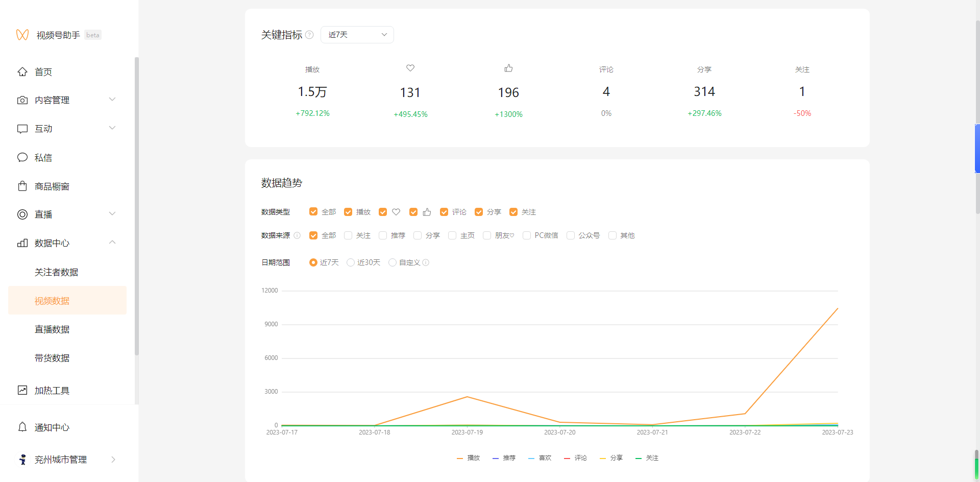Image resolution: width=980 pixels, height=482 pixels.
Task: Click the shopping bag icon for 商品橱窗
Action: (22, 186)
